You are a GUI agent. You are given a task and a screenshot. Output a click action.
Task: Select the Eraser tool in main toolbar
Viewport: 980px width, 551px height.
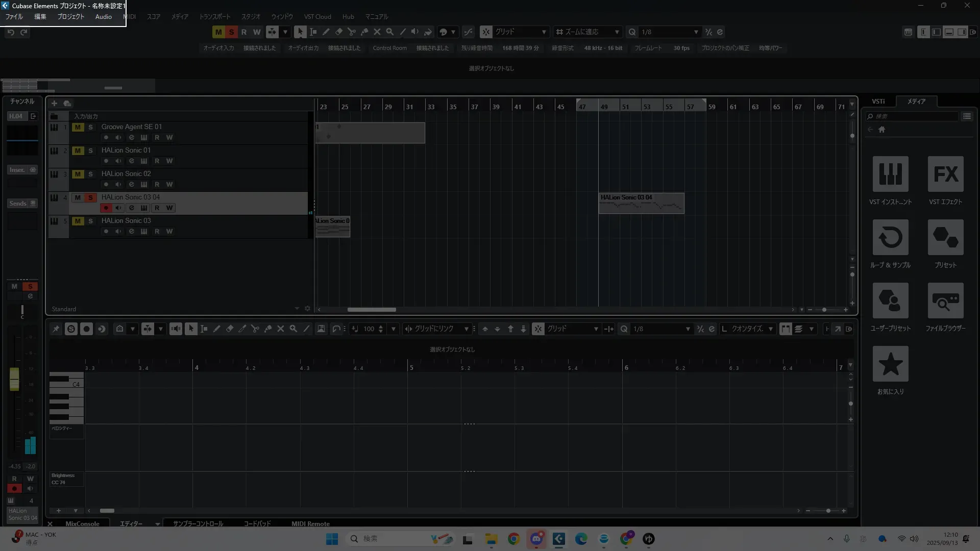click(338, 32)
